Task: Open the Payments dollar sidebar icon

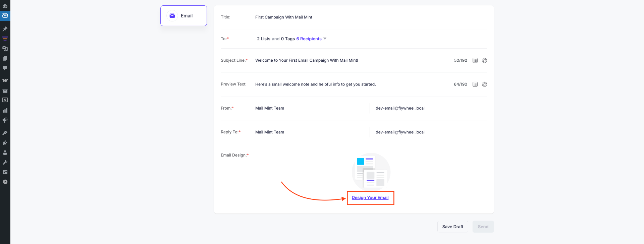Action: (x=5, y=100)
